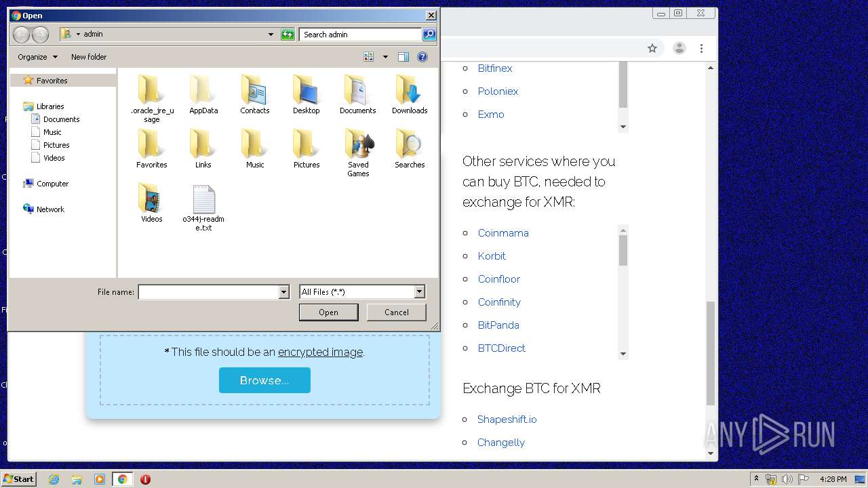
Task: Follow the Poloniex link
Action: pyautogui.click(x=498, y=91)
